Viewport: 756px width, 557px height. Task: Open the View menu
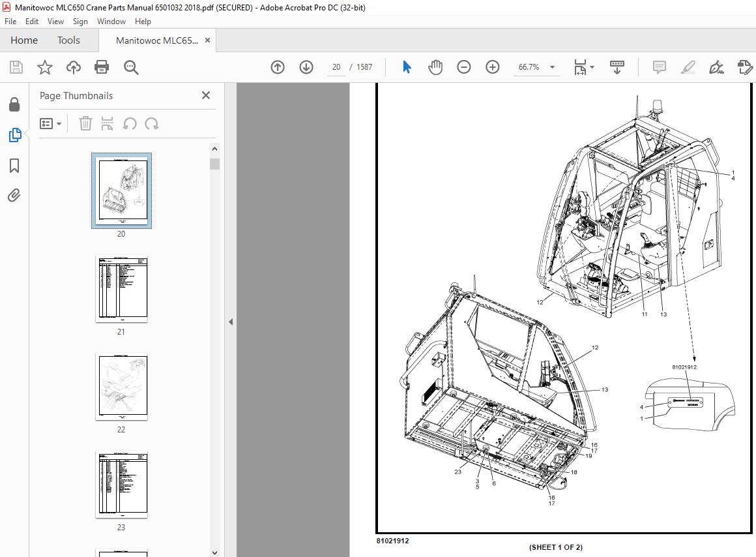[55, 22]
